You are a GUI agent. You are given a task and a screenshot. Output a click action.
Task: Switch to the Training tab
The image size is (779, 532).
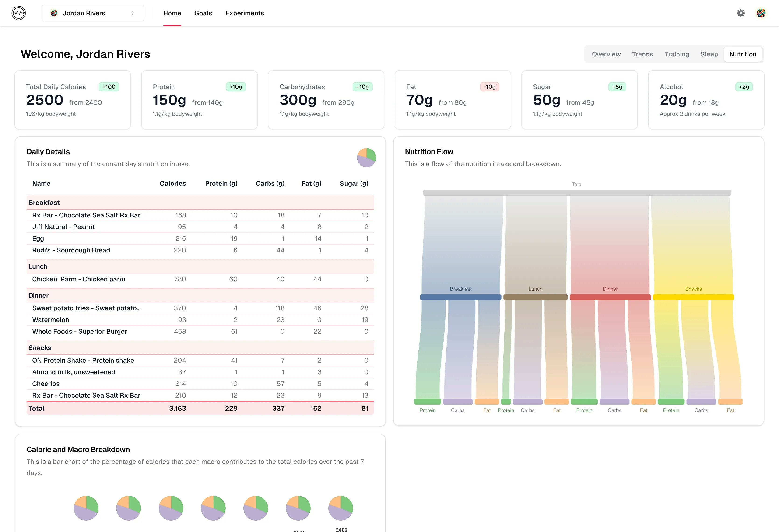click(x=676, y=54)
